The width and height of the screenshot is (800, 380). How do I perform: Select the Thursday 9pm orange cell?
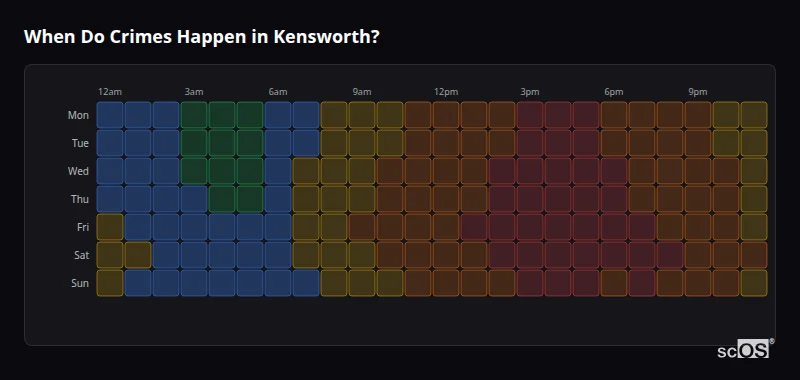coord(698,199)
